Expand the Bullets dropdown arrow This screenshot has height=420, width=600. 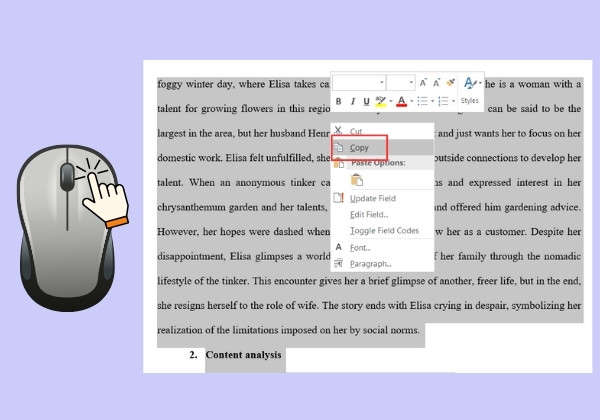[x=432, y=101]
